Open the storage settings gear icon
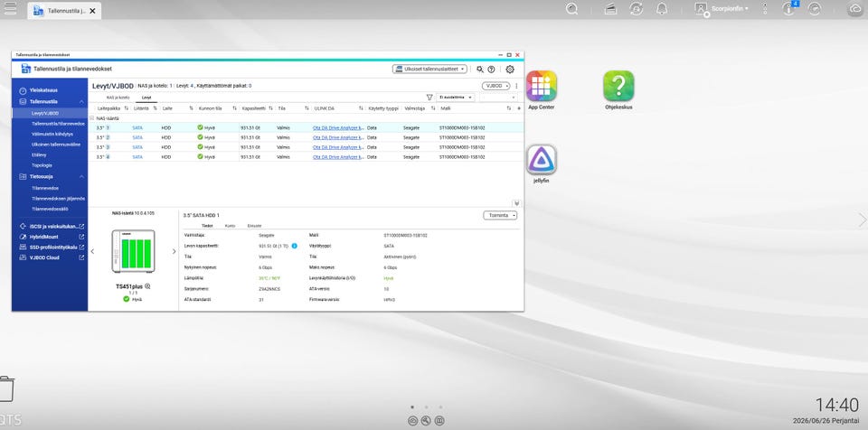 (x=510, y=70)
